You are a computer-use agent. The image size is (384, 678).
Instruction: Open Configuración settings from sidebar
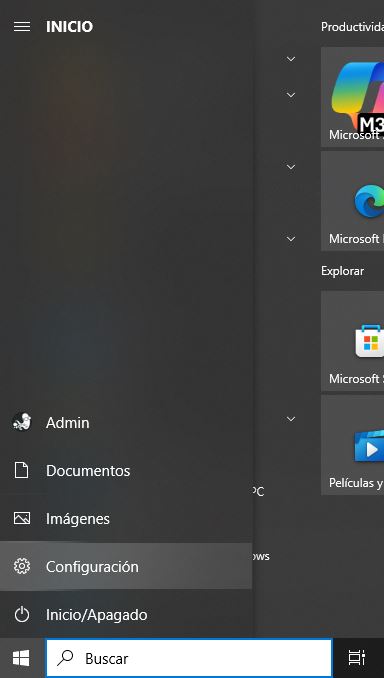(126, 566)
